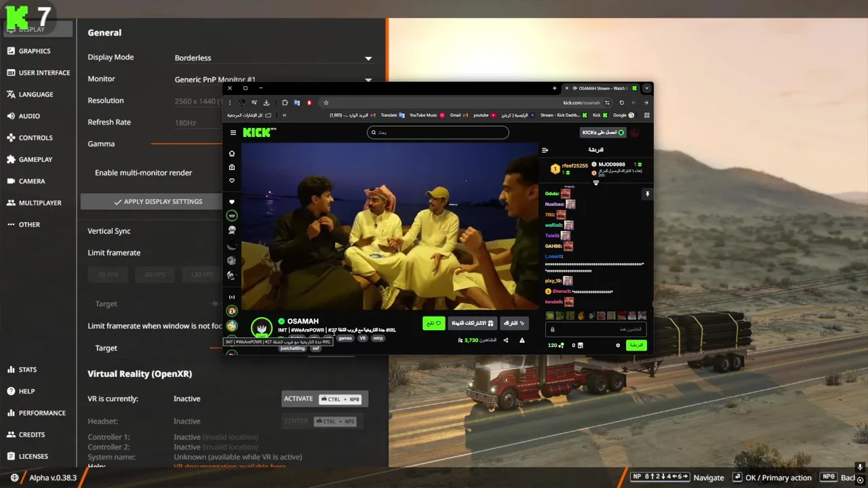Go to the LANGUAGE settings section

[x=30, y=94]
